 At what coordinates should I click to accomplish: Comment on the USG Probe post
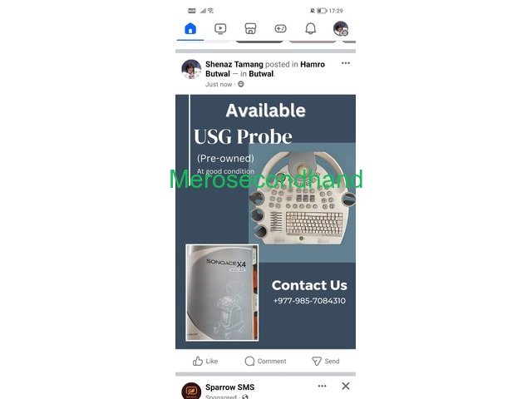coord(265,361)
